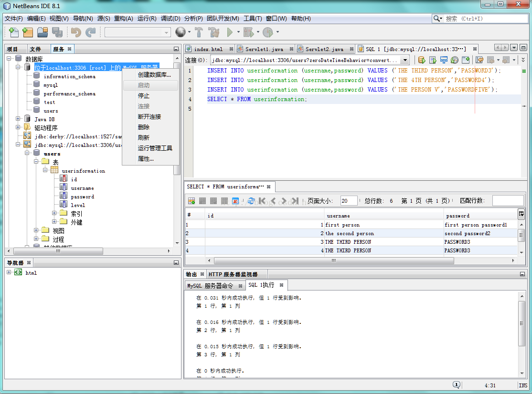532x394 pixels.
Task: Click the browser globe icon
Action: (x=181, y=32)
